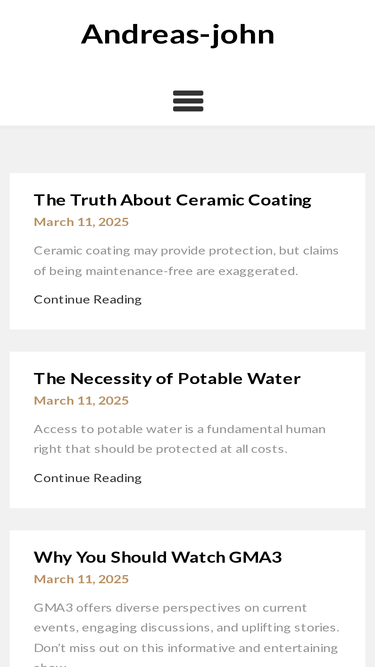The height and width of the screenshot is (667, 375).
Task: Click the gray gap above the GMA3 card
Action: coord(188,519)
